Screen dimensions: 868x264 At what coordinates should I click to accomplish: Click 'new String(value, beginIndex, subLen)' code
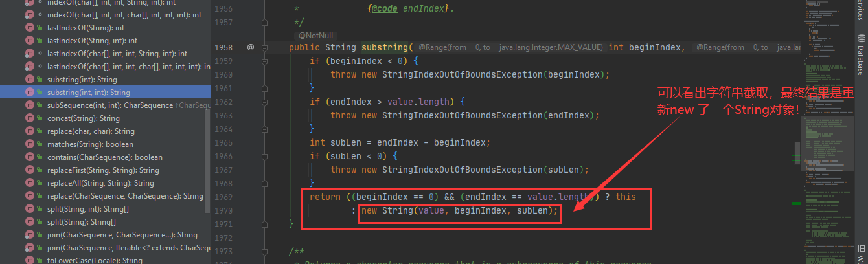457,210
